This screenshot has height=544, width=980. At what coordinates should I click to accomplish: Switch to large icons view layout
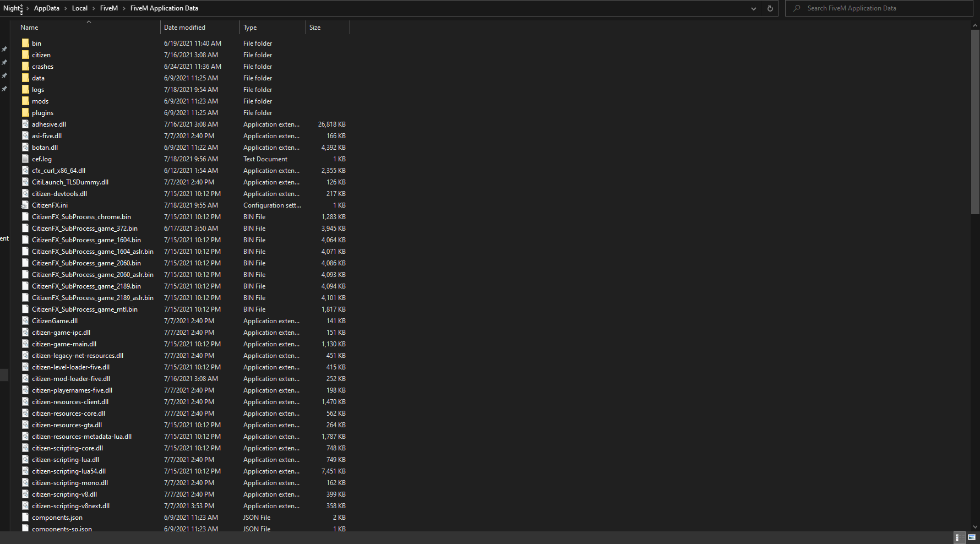pyautogui.click(x=972, y=537)
